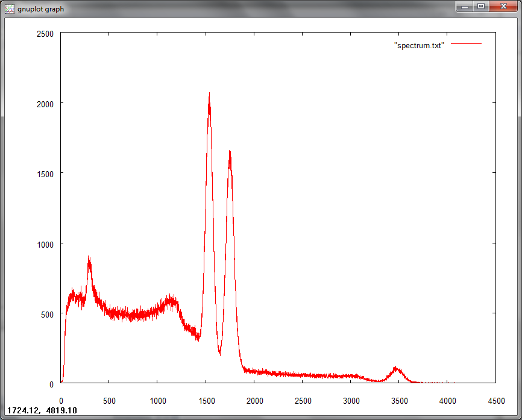The height and width of the screenshot is (420, 522).
Task: Click the "gnuplot graph" title text
Action: tap(40, 9)
